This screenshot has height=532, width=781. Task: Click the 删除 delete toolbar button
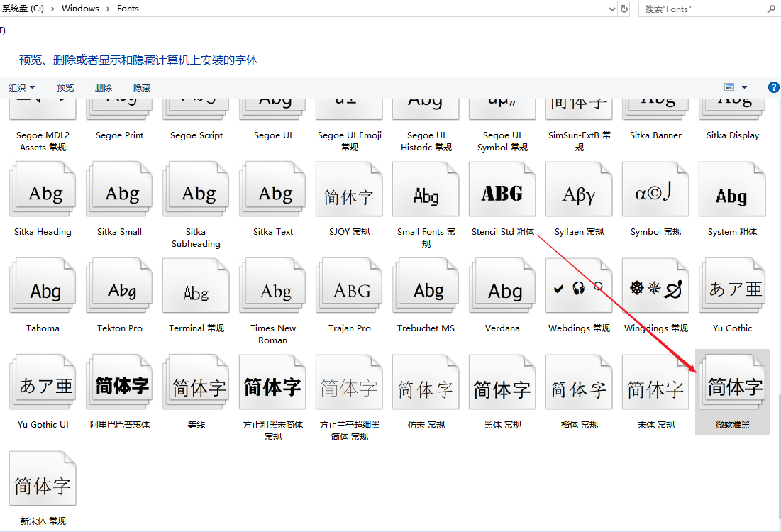point(103,88)
